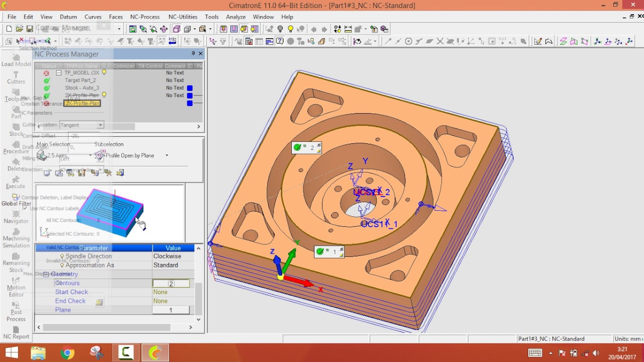644x362 pixels.
Task: Click the xyz coordinate point icon
Action: tap(503, 41)
